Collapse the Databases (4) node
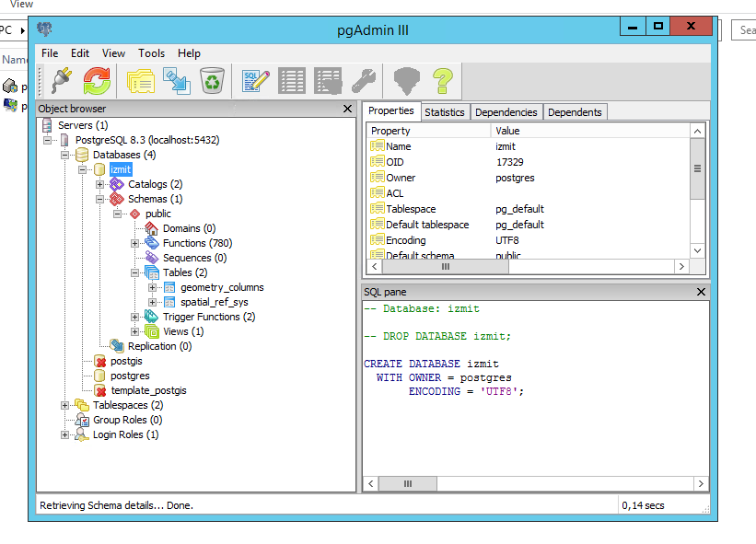 (64, 156)
